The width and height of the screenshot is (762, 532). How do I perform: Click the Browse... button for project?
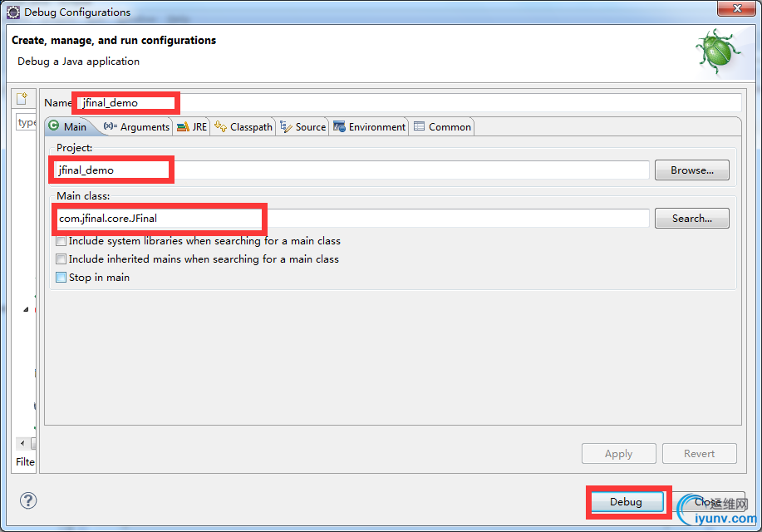pos(692,170)
